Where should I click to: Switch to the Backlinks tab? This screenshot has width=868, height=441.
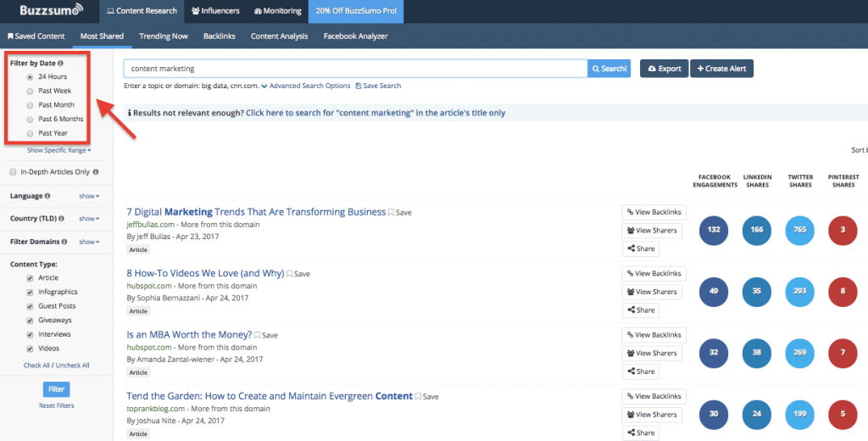point(220,36)
